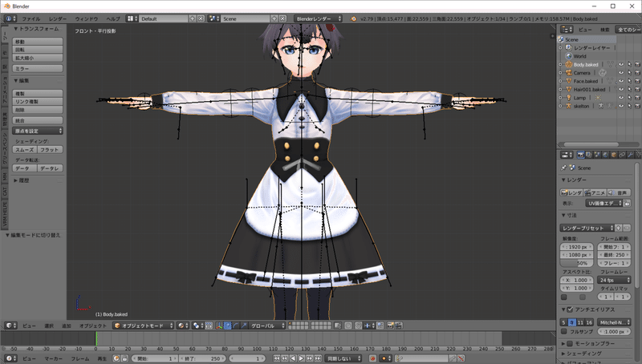Screen dimensions: 642x364
Task: Click the pin icon beside Scene
Action: 564,168
